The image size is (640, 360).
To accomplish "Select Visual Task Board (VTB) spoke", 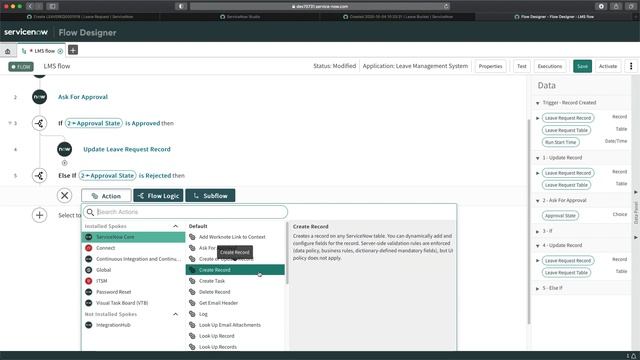I will point(133,303).
